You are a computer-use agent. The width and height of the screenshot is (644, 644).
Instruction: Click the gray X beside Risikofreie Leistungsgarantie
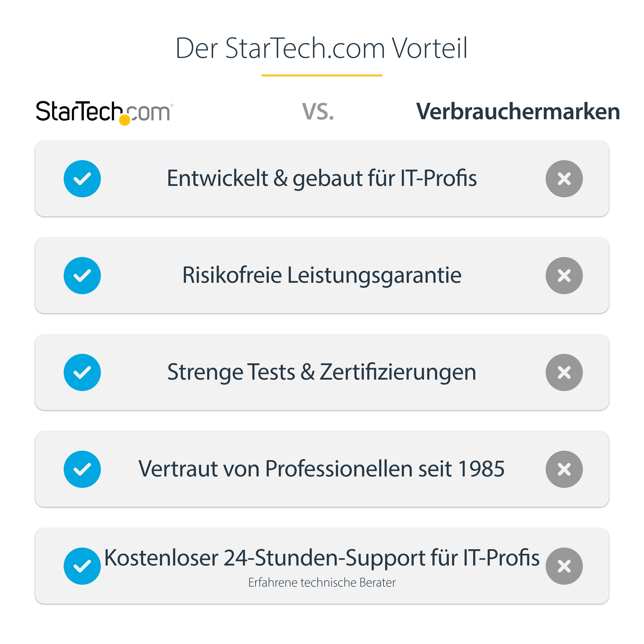[x=564, y=276]
